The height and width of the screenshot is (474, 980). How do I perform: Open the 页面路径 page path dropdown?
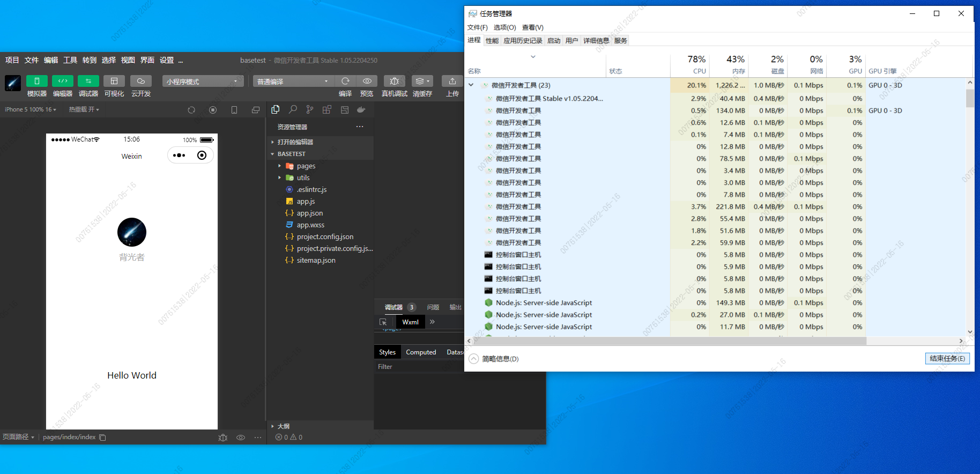tap(18, 437)
